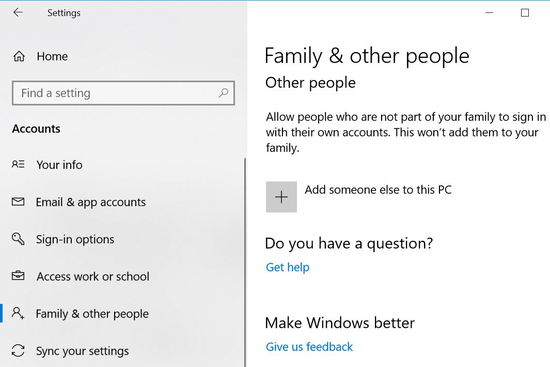Click the Do you have a question? heading
The image size is (550, 367).
click(x=349, y=243)
